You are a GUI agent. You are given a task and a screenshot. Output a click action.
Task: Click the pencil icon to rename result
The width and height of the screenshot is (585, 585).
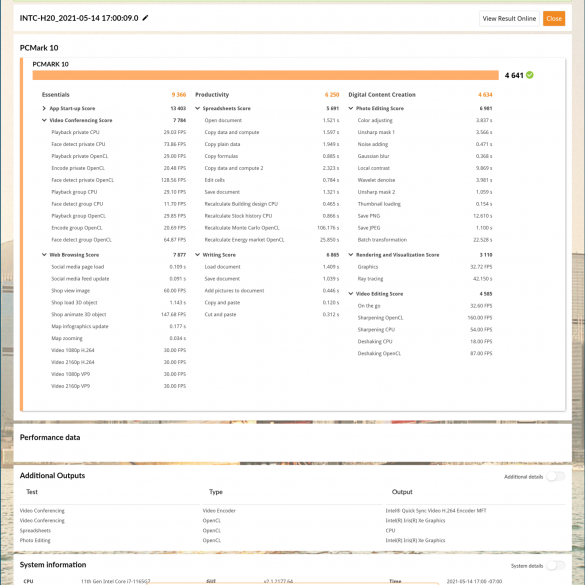pos(146,18)
